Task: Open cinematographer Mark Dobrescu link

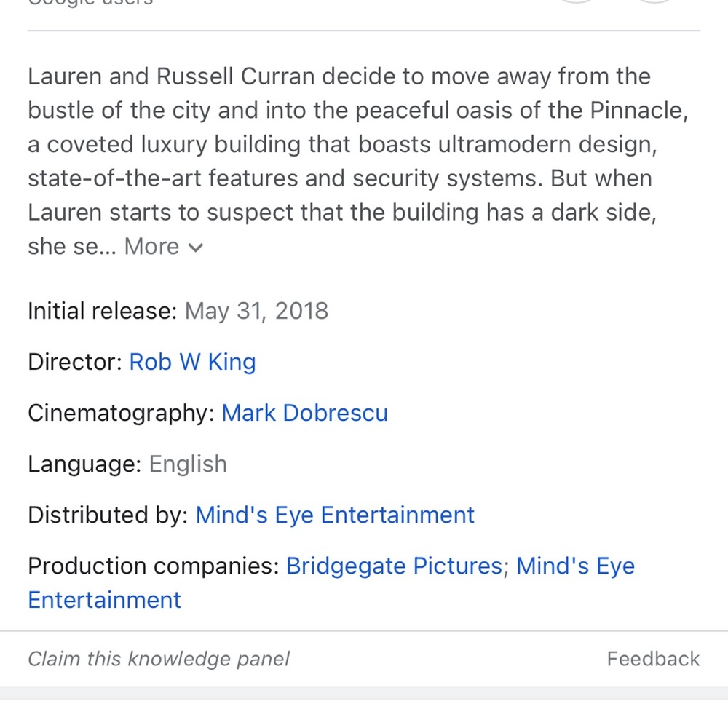Action: point(304,413)
